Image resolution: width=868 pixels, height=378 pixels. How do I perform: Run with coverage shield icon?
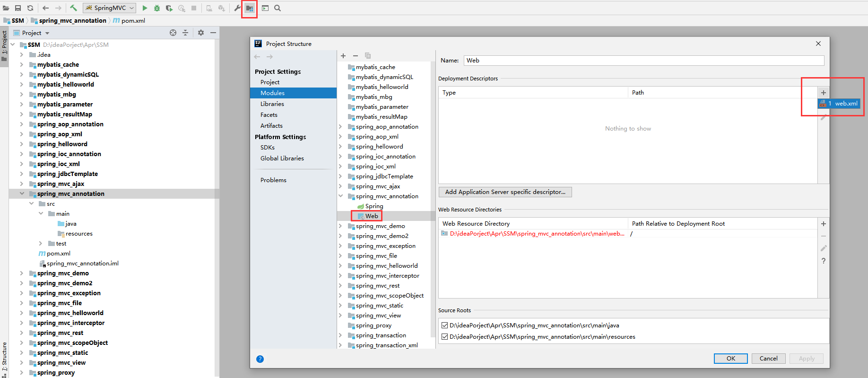coord(169,8)
